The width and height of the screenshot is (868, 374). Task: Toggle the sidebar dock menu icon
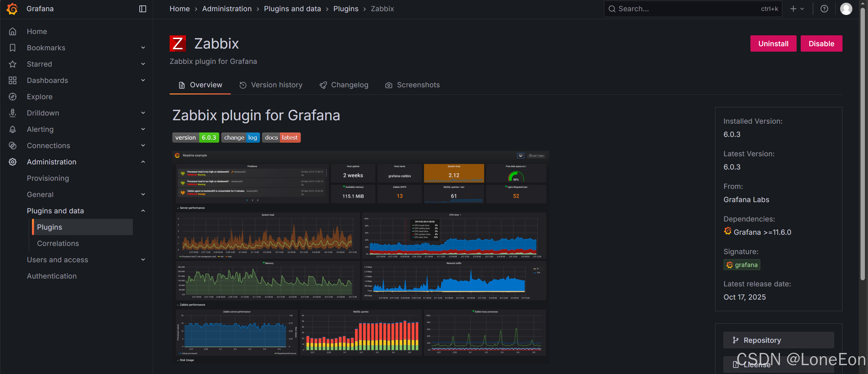pyautogui.click(x=143, y=9)
